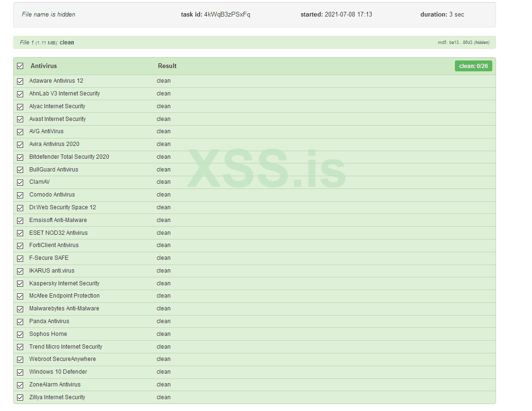The height and width of the screenshot is (411, 532).
Task: Uncheck the Adaware Antivirus 12 checkbox
Action: tap(20, 81)
